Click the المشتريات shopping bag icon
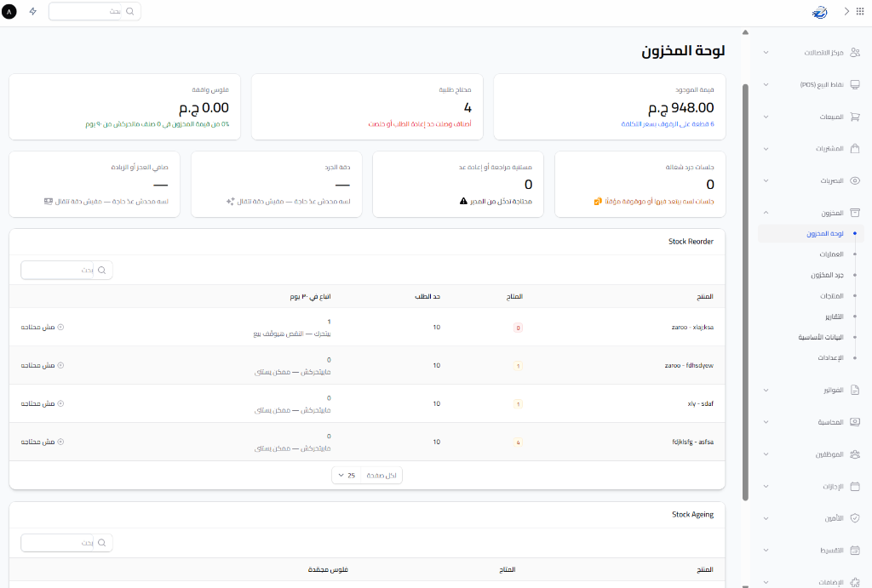The image size is (872, 588). [x=855, y=148]
